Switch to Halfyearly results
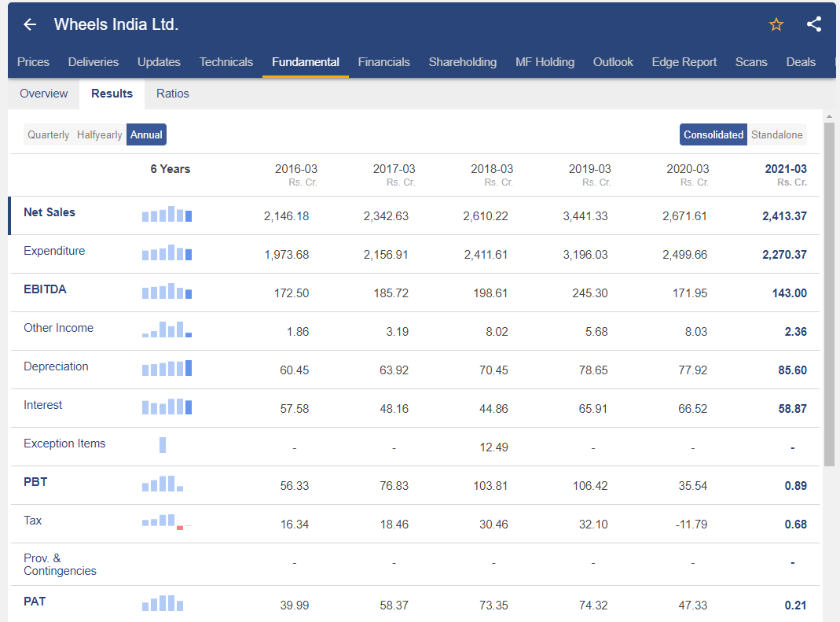840x622 pixels. [x=100, y=134]
